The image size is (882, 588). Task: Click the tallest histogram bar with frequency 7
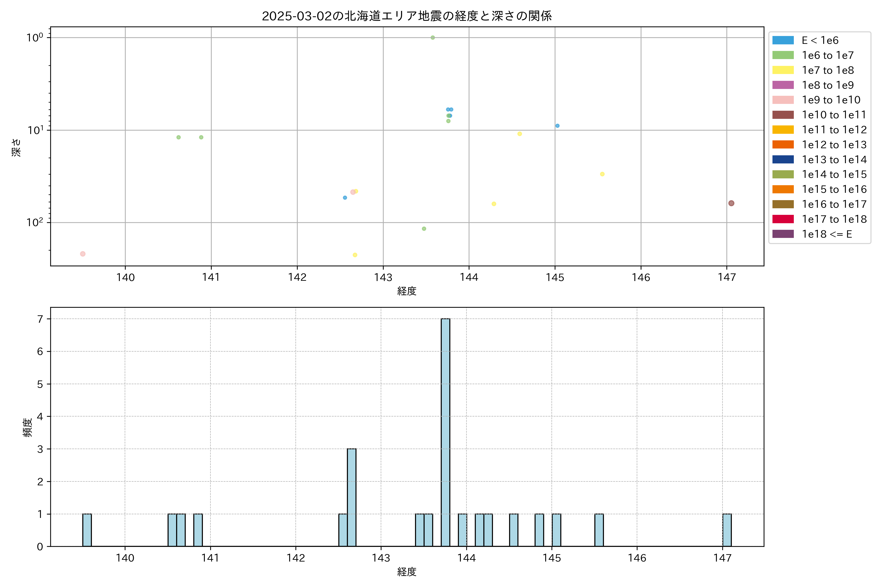[x=445, y=431]
